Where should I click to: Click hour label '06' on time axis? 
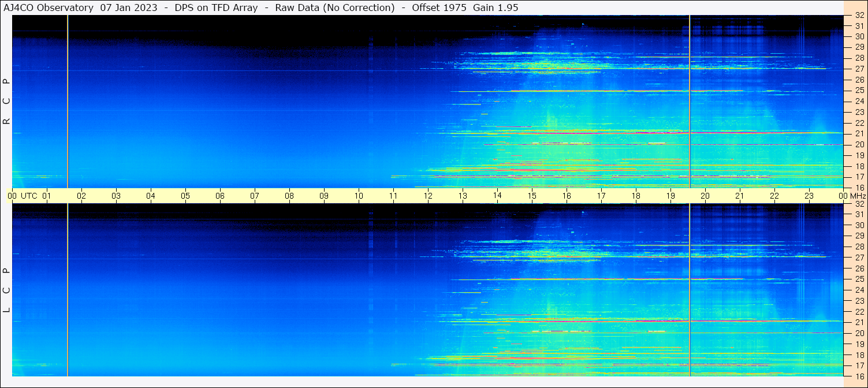click(220, 196)
